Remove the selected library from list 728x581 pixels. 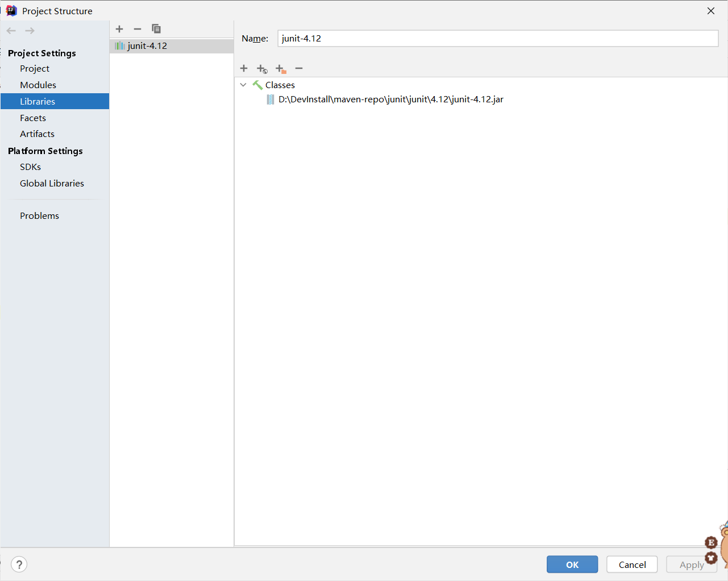click(x=138, y=29)
